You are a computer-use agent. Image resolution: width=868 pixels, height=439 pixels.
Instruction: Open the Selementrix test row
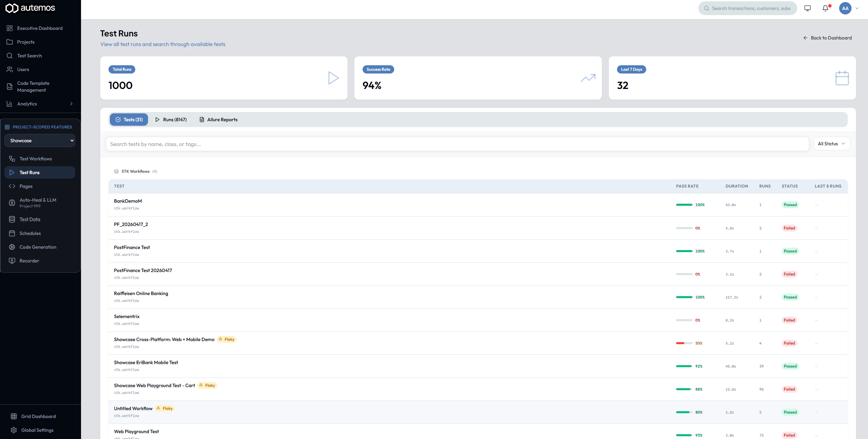pyautogui.click(x=478, y=320)
